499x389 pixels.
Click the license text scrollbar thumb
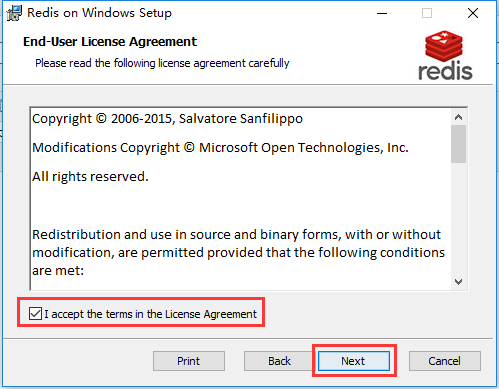click(x=459, y=144)
